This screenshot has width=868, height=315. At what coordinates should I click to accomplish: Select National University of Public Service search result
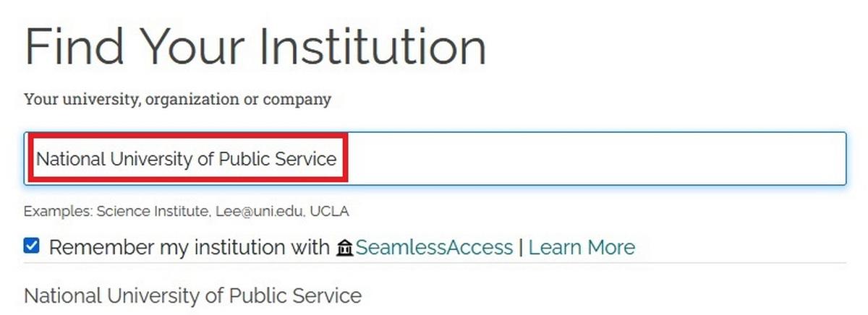point(435,295)
